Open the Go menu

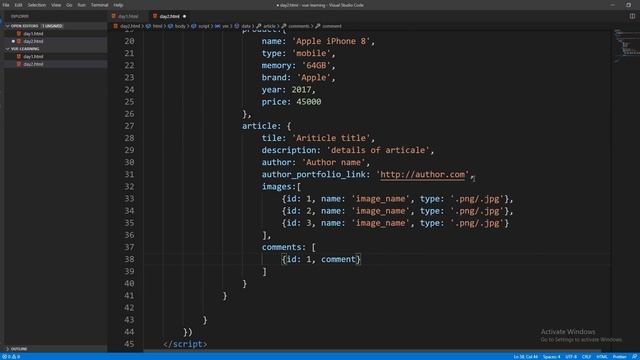(69, 5)
